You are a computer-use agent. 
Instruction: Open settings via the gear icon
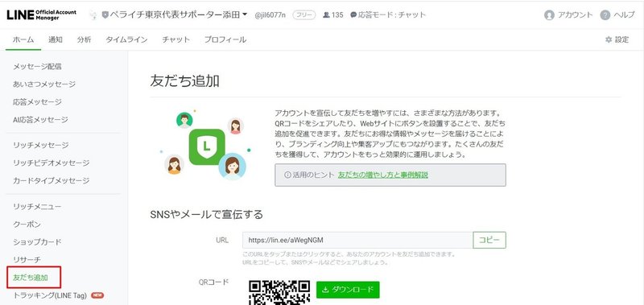click(609, 39)
